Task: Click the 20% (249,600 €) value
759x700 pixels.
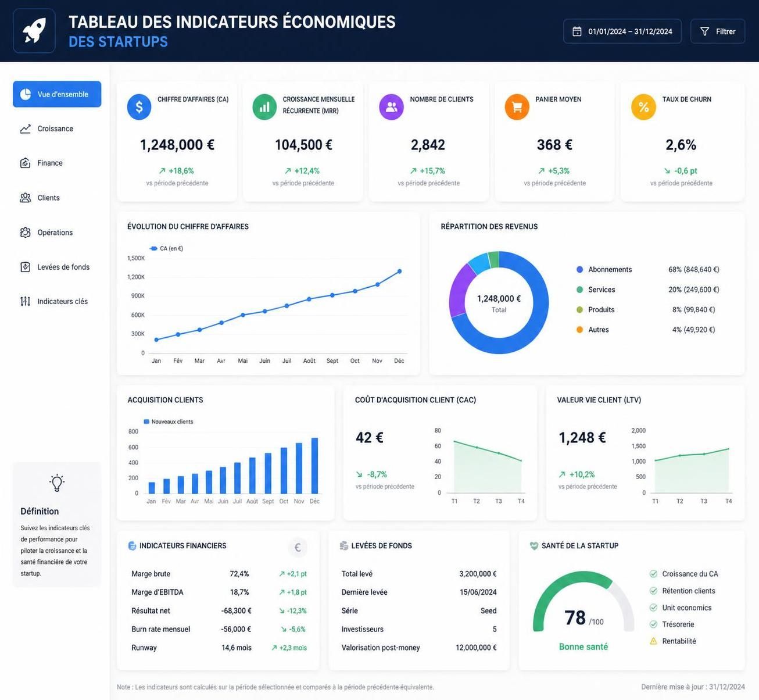Action: (694, 290)
